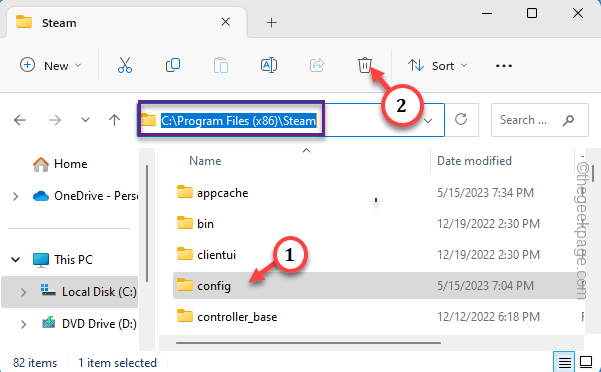This screenshot has width=601, height=372.
Task: Click the Copy icon in toolbar
Action: (x=173, y=66)
